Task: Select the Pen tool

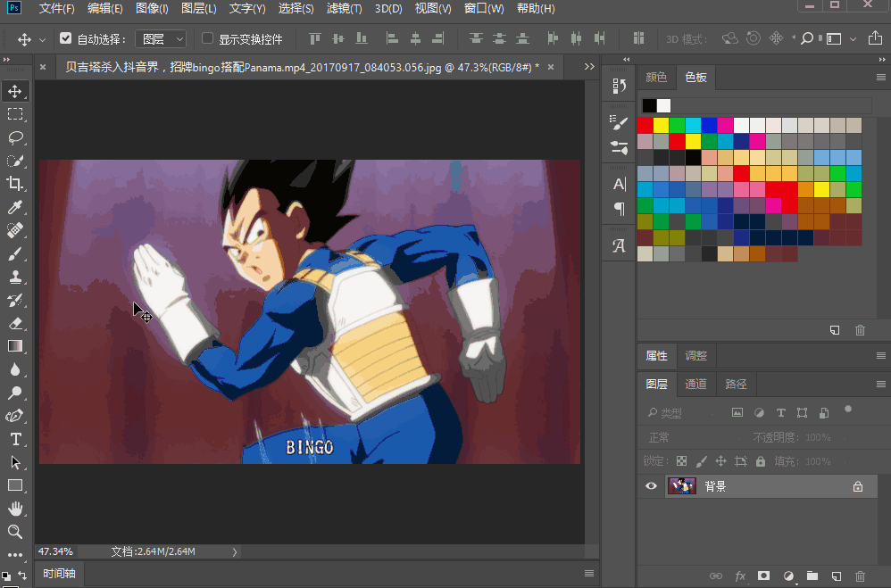Action: [15, 416]
